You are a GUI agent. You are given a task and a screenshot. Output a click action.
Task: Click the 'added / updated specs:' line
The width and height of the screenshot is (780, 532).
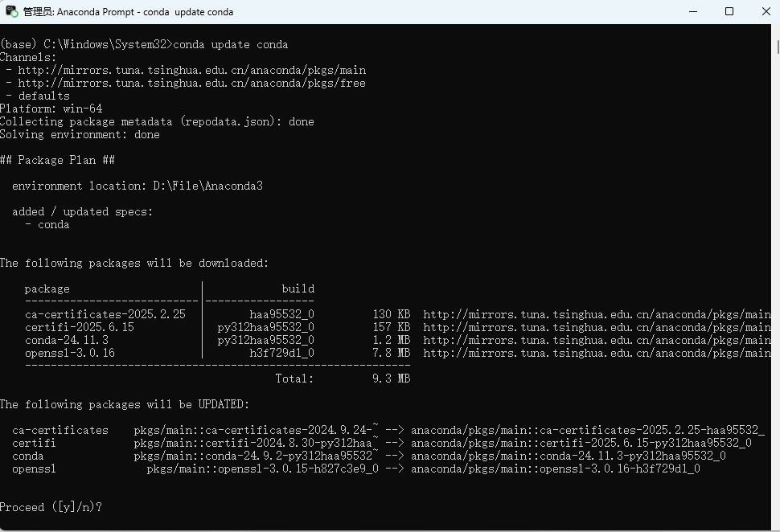tap(83, 212)
